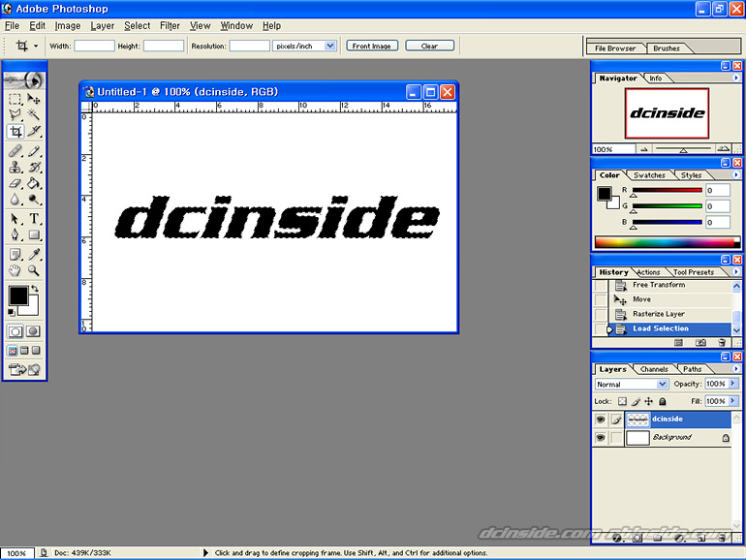
Task: Hide the Background layer visibility
Action: [601, 437]
